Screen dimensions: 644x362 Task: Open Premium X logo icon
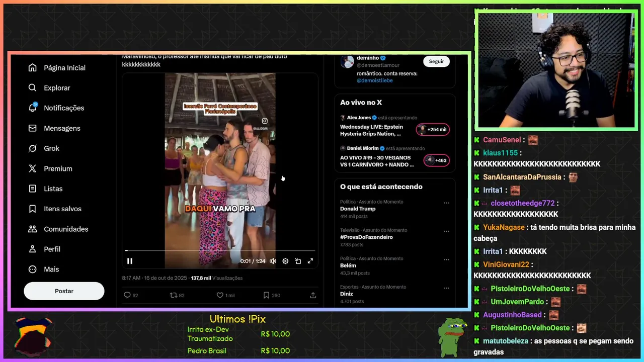tap(33, 168)
